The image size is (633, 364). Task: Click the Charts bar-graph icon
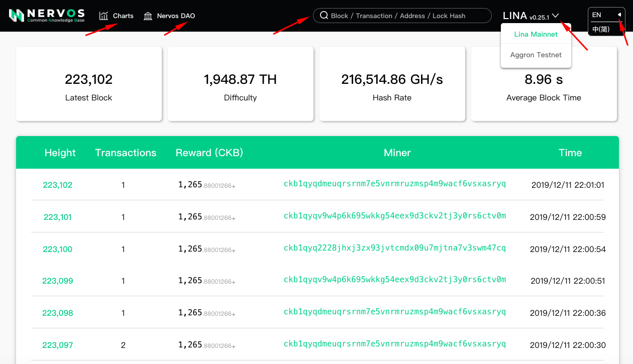[104, 16]
